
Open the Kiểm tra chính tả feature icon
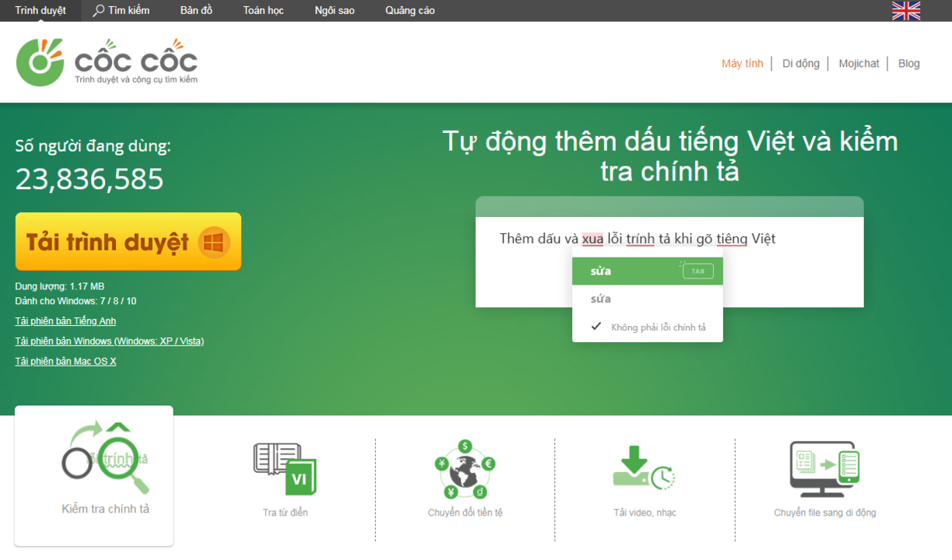click(x=105, y=460)
